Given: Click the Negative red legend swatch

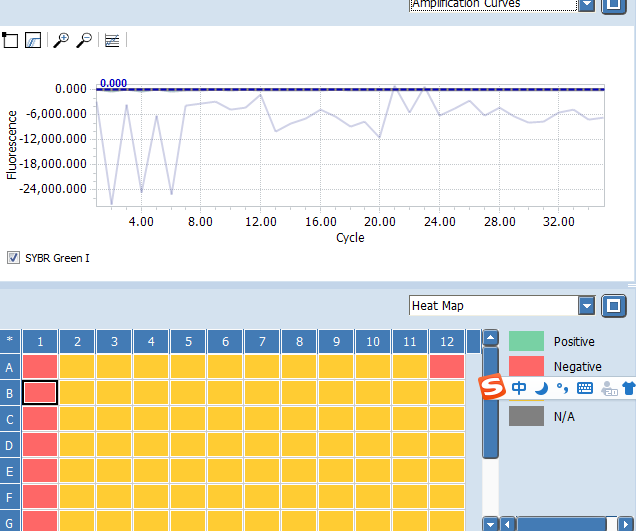Looking at the screenshot, I should [526, 366].
